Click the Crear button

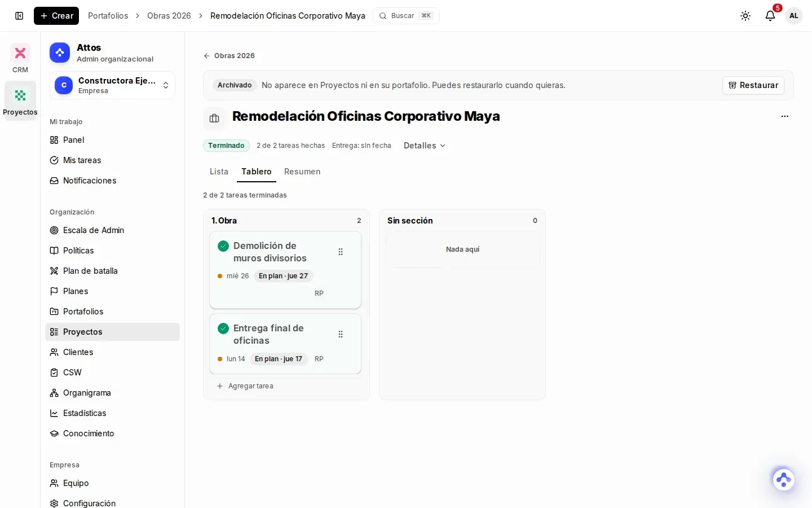56,16
